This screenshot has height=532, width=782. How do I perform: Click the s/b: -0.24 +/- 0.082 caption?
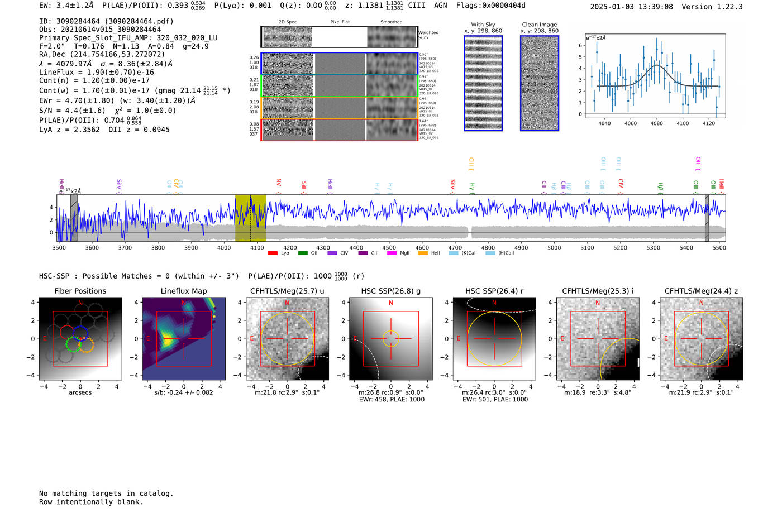[184, 392]
